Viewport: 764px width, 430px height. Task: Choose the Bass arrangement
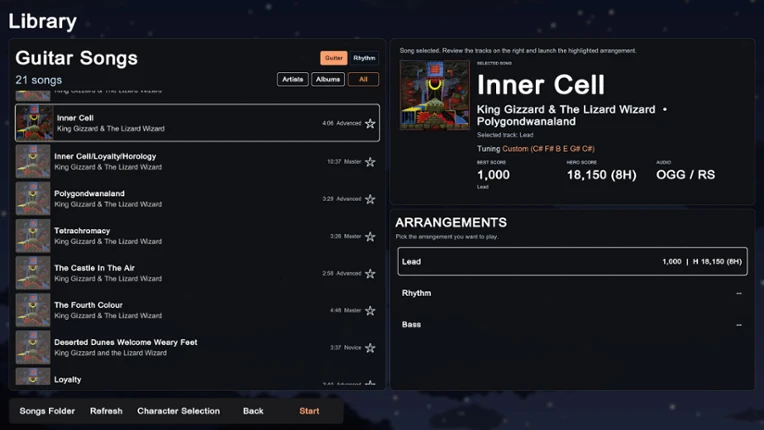[573, 324]
